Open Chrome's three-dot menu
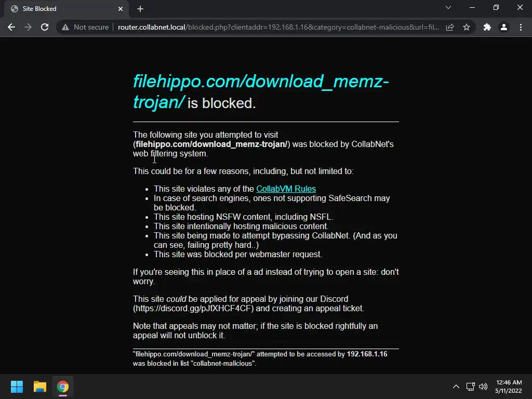 click(521, 27)
